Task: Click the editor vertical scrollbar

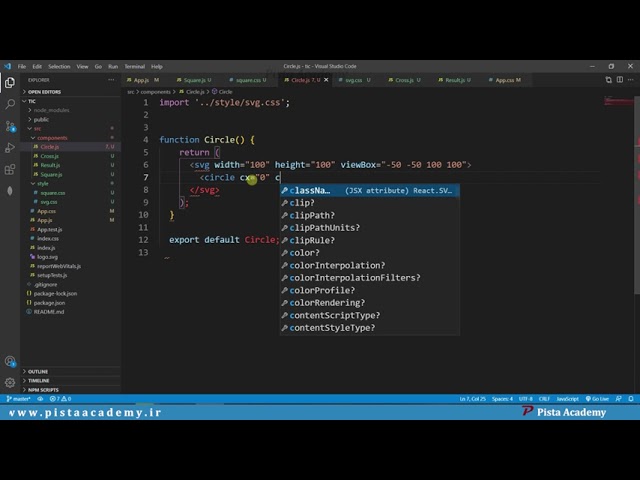Action: (637, 195)
